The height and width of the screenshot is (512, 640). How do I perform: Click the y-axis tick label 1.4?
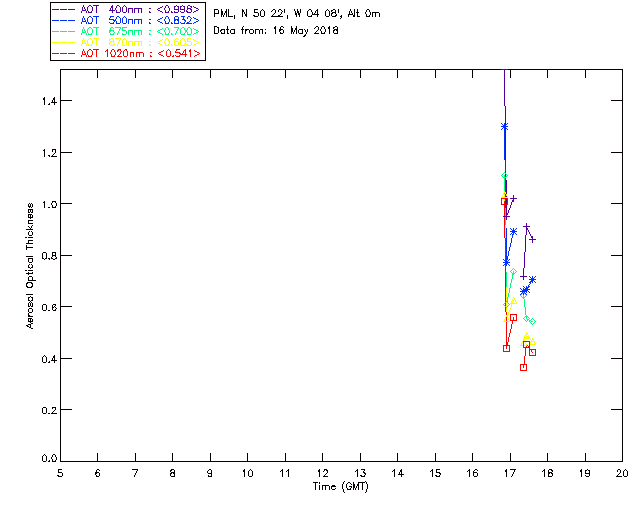point(49,101)
